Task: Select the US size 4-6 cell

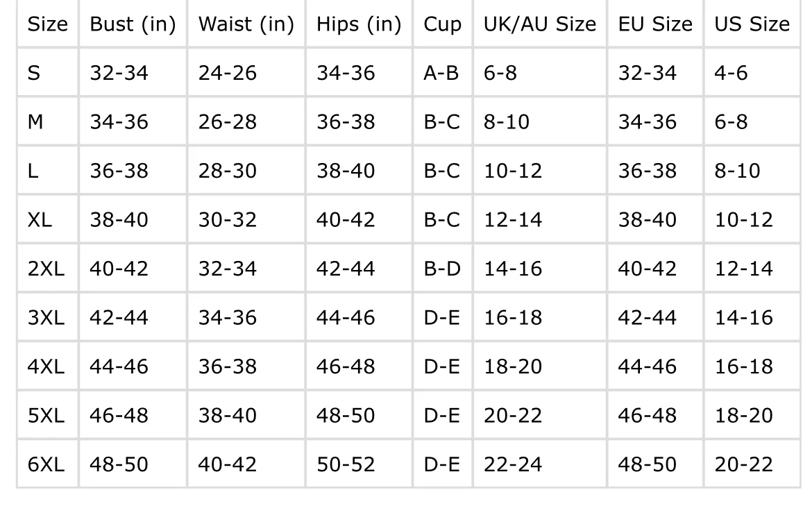Action: click(x=731, y=73)
